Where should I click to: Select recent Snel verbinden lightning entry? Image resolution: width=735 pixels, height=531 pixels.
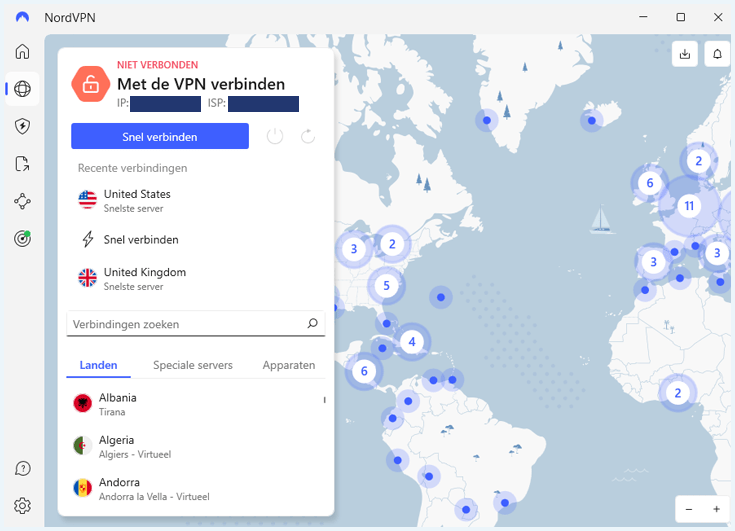pyautogui.click(x=195, y=239)
